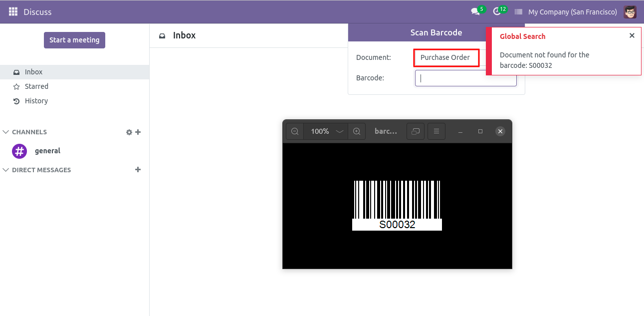Open the user avatar menu
Image resolution: width=644 pixels, height=316 pixels.
point(630,11)
